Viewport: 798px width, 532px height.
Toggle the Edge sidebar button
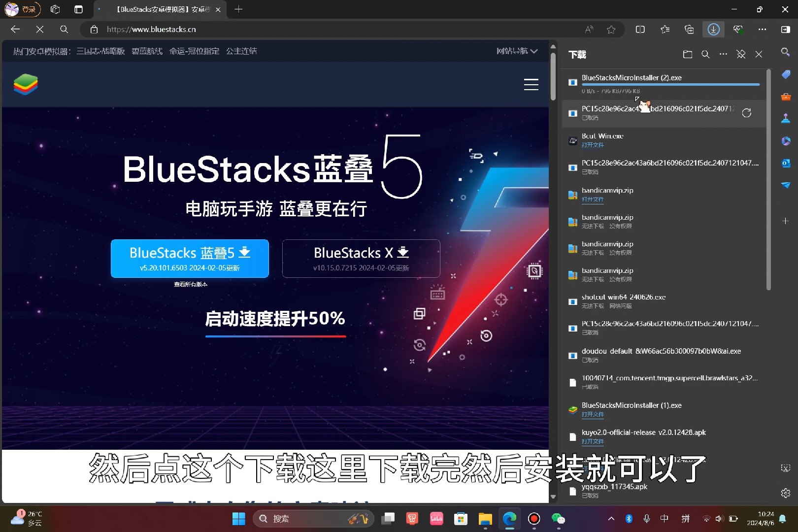[786, 30]
